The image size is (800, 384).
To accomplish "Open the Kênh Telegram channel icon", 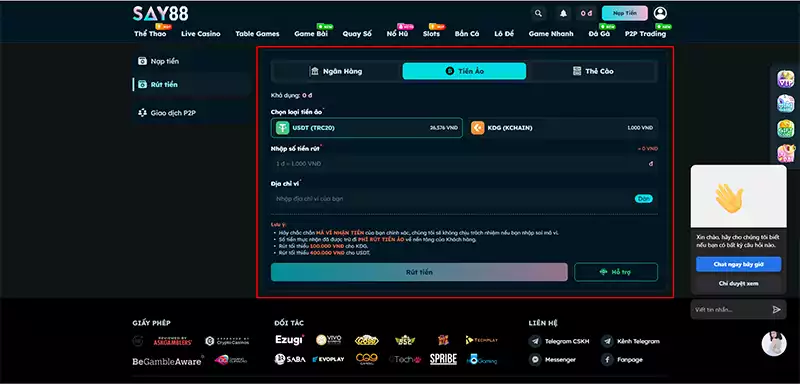I will pyautogui.click(x=607, y=341).
